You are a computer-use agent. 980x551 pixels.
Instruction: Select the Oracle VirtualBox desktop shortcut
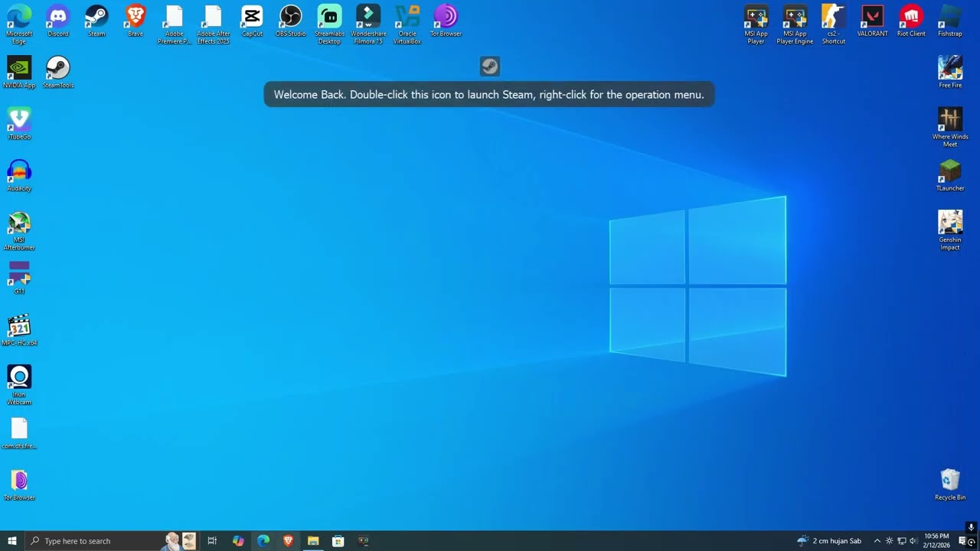pos(407,24)
